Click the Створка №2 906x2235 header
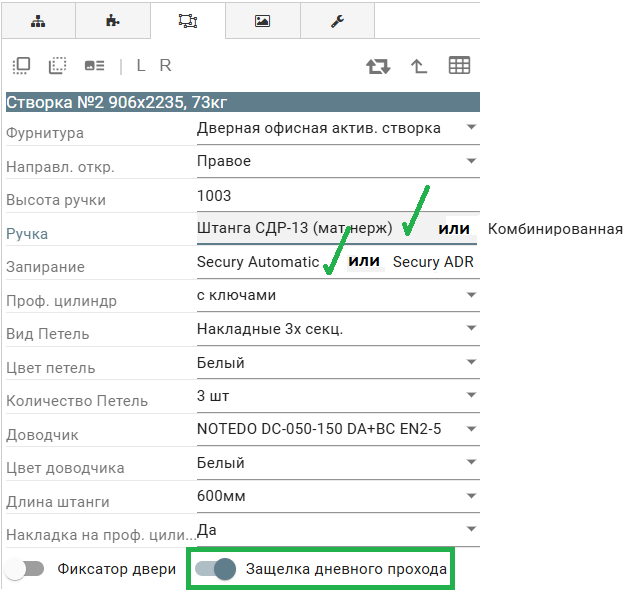This screenshot has height=598, width=642. (x=243, y=102)
